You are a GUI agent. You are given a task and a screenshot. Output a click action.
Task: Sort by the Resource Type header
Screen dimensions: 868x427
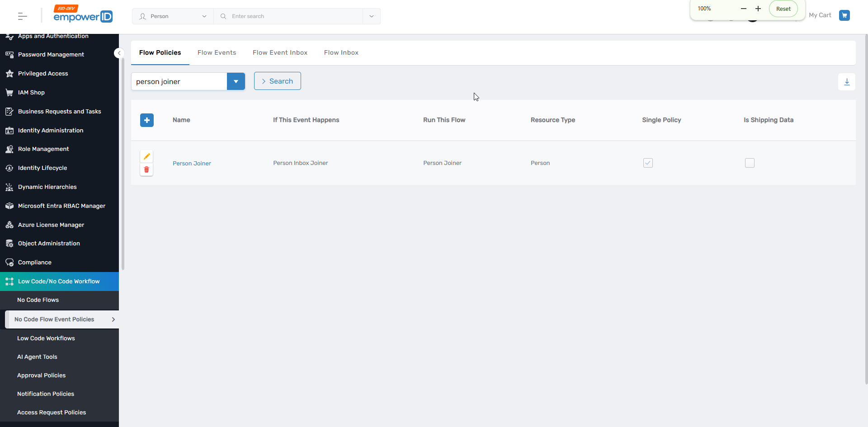click(x=553, y=120)
